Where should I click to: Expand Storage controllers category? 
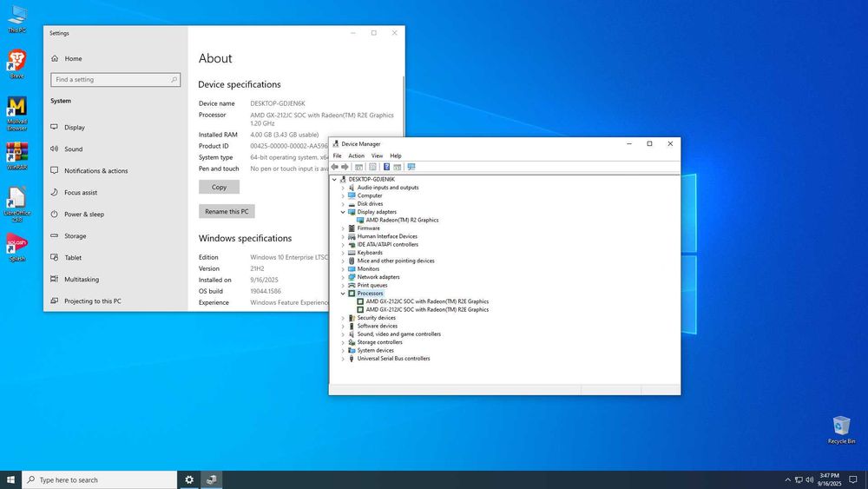point(343,342)
